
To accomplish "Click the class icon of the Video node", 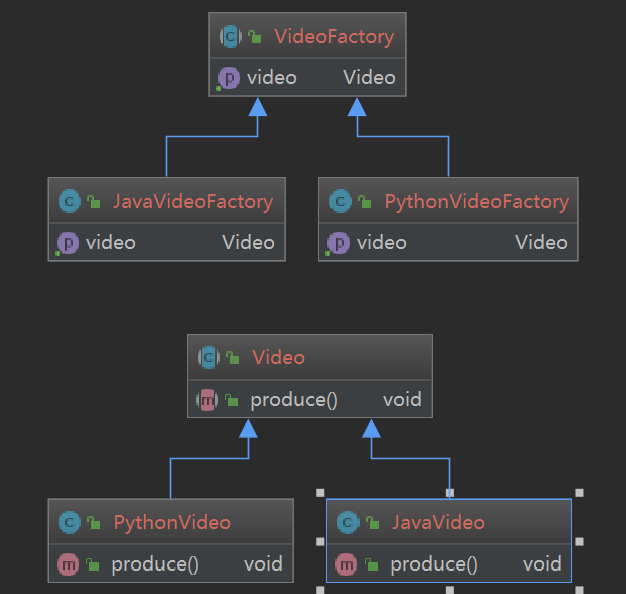I will [x=209, y=357].
